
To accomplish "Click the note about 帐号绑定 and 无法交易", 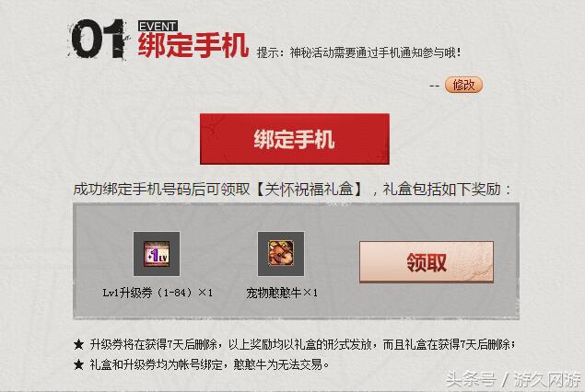I will click(x=209, y=364).
